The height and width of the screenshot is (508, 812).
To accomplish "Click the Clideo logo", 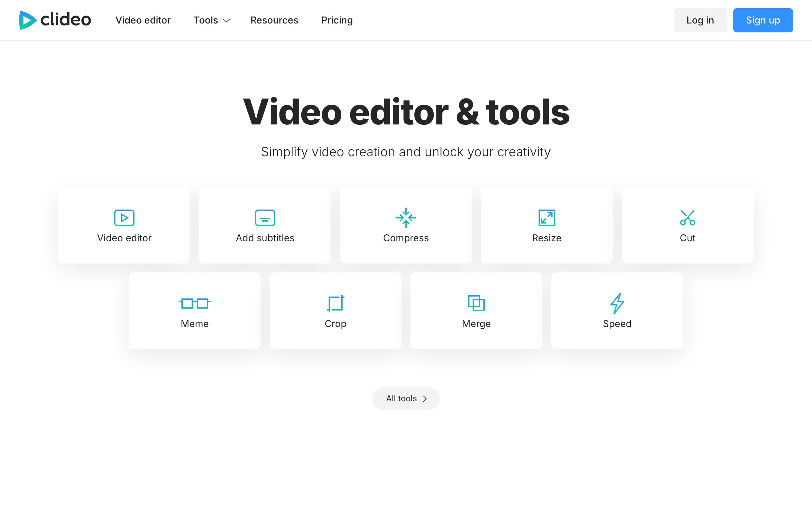I will [x=55, y=20].
